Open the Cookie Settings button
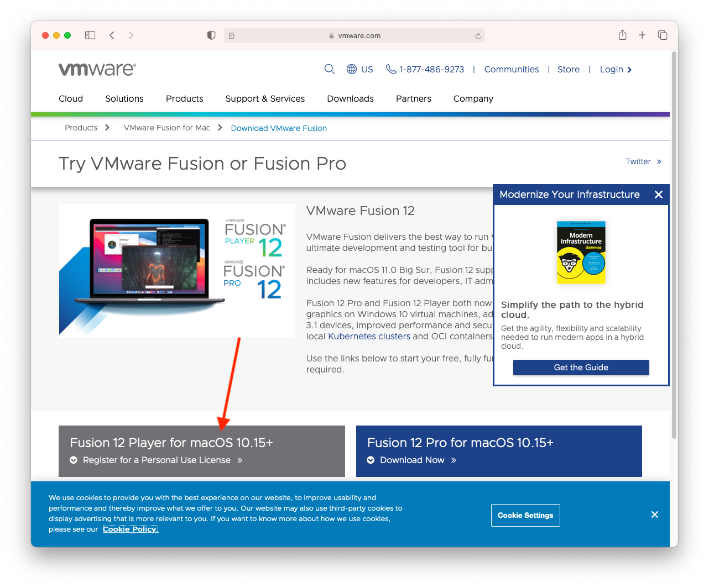Image resolution: width=709 pixels, height=588 pixels. [x=525, y=515]
